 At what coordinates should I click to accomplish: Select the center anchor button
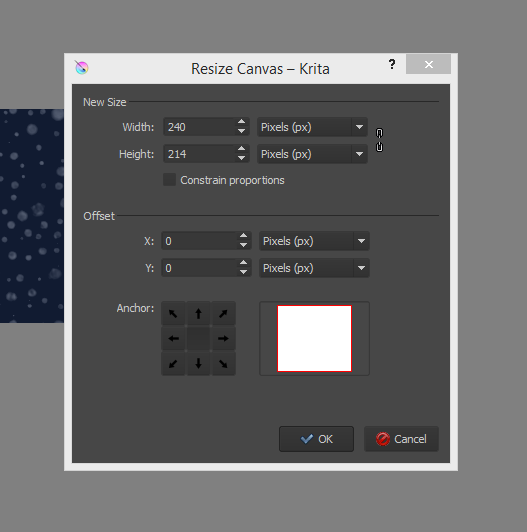[199, 339]
